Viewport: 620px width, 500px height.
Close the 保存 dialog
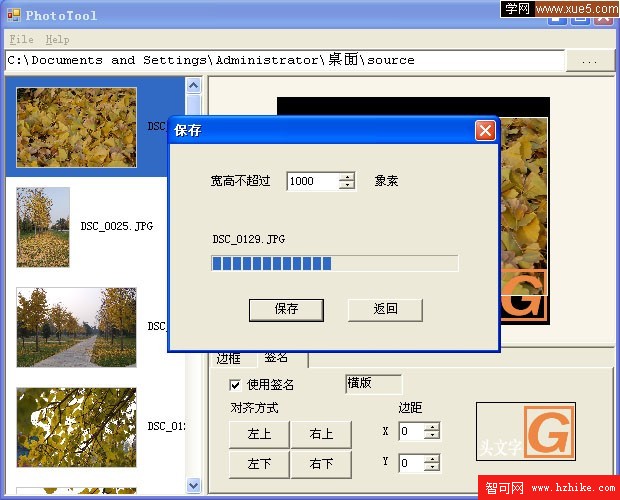(x=485, y=130)
